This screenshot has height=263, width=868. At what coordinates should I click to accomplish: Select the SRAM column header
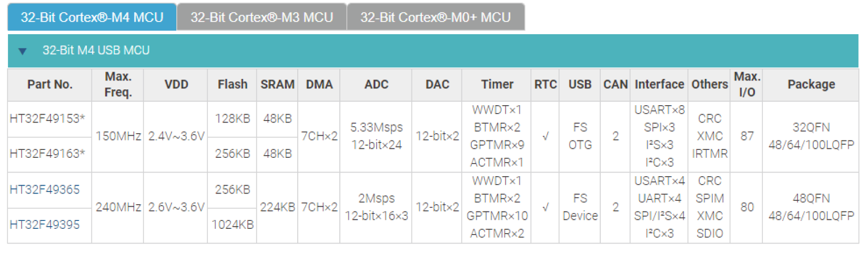point(277,84)
